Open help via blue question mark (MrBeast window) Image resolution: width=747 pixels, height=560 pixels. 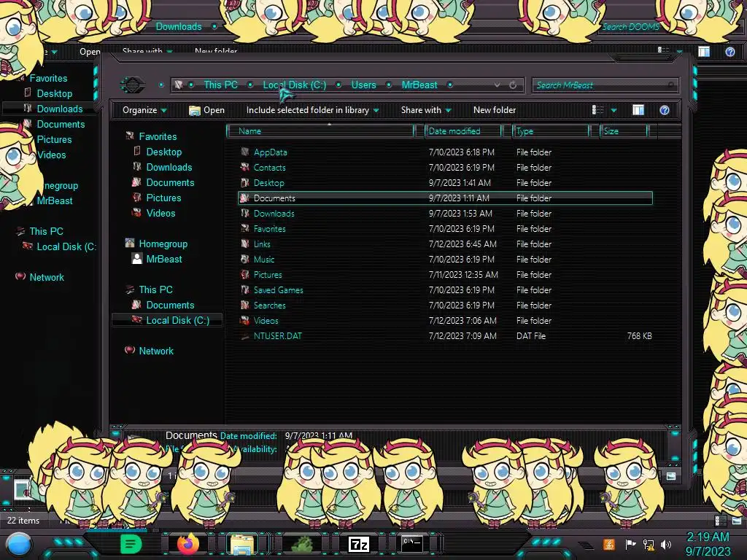(x=664, y=110)
